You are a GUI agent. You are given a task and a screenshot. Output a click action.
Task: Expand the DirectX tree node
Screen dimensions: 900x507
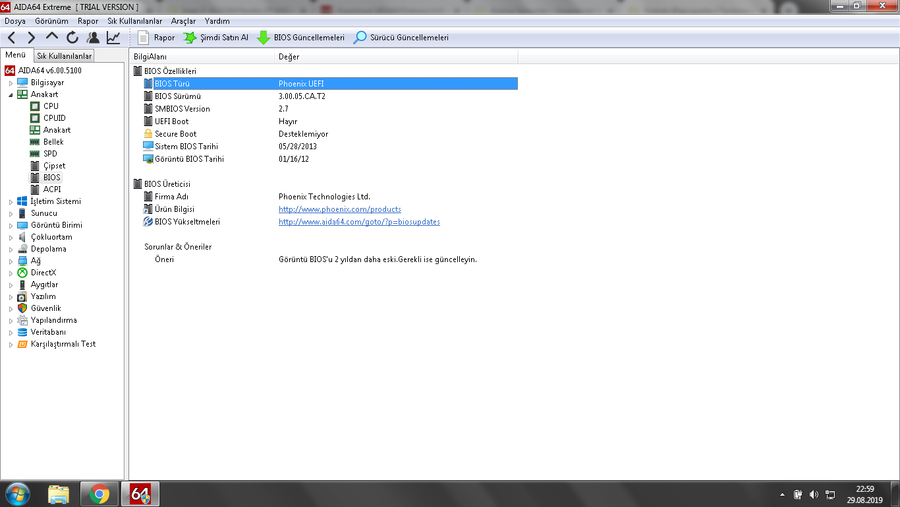click(10, 273)
